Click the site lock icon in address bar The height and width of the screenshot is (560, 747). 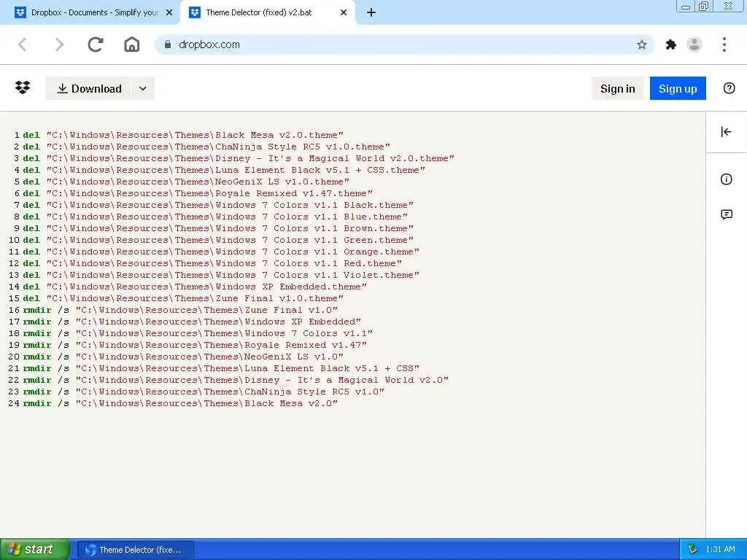pyautogui.click(x=167, y=44)
